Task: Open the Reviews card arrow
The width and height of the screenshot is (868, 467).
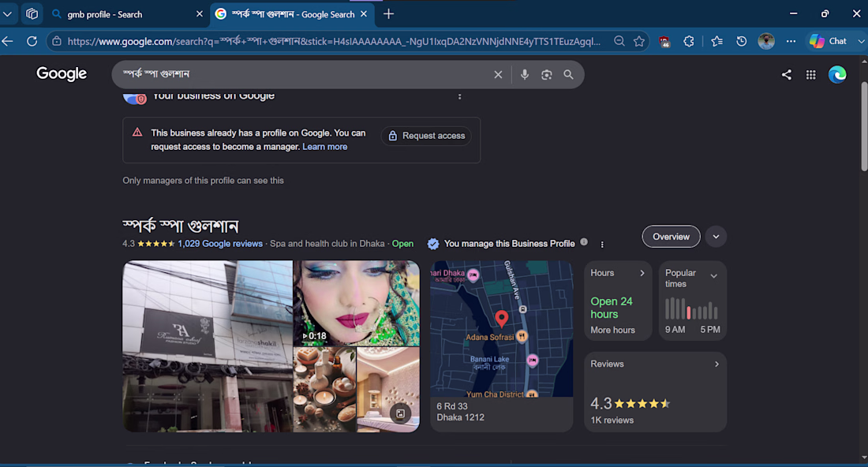Action: (716, 364)
